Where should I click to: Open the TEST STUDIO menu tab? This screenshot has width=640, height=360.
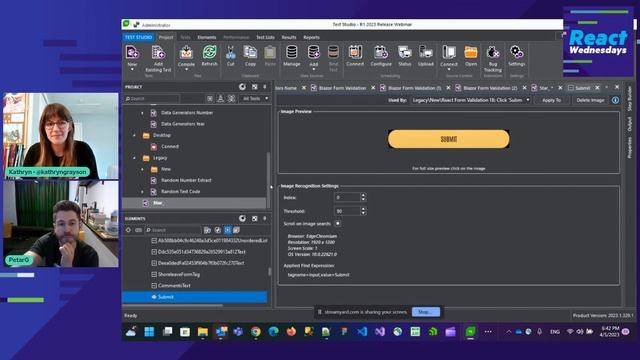click(138, 37)
